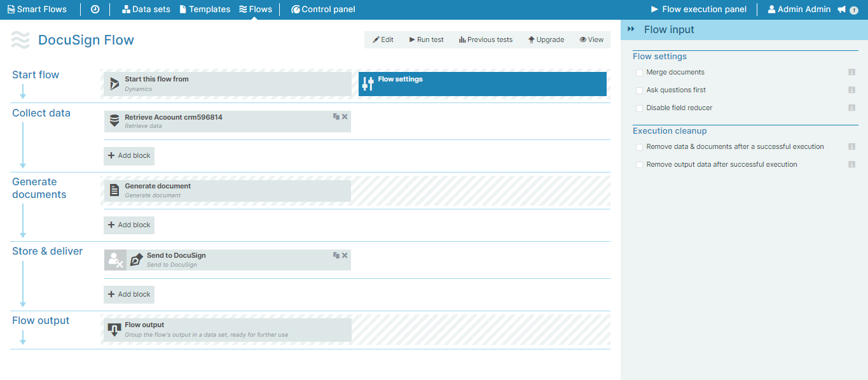Click the user-disabled icon on DocuSign block
The image size is (868, 380).
click(x=116, y=260)
